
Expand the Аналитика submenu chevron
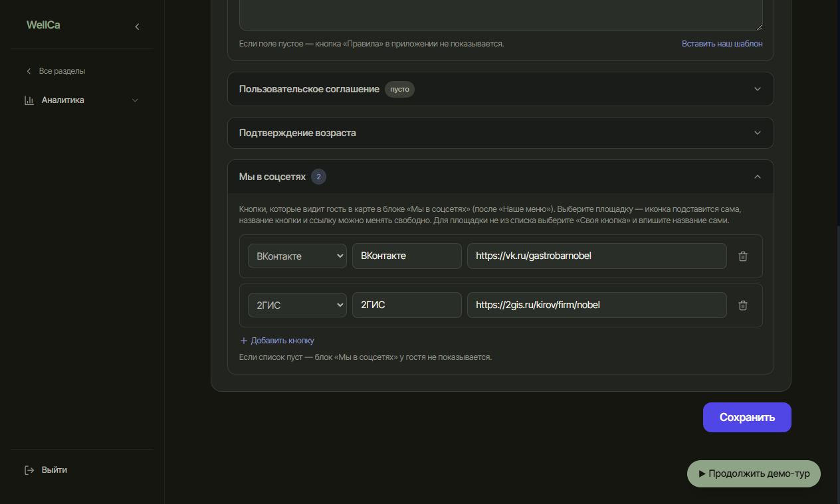click(x=135, y=100)
